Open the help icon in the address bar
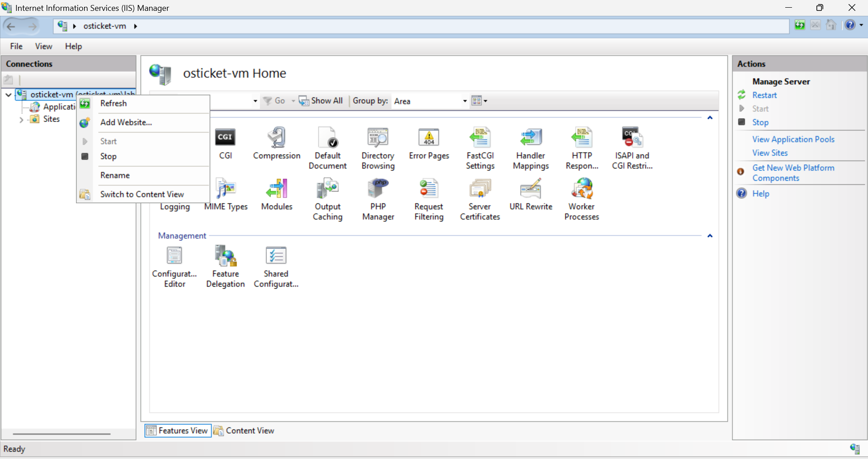868x459 pixels. pos(850,25)
